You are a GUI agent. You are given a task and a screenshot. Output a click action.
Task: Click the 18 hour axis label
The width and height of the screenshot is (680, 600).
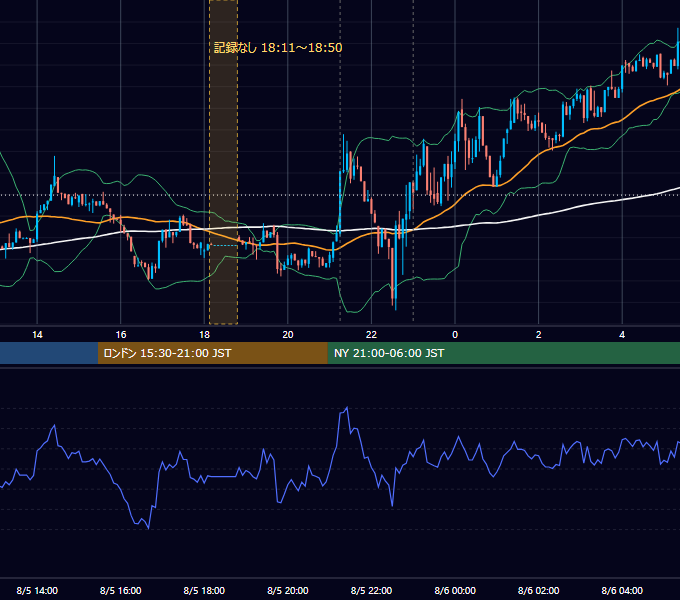(x=204, y=335)
